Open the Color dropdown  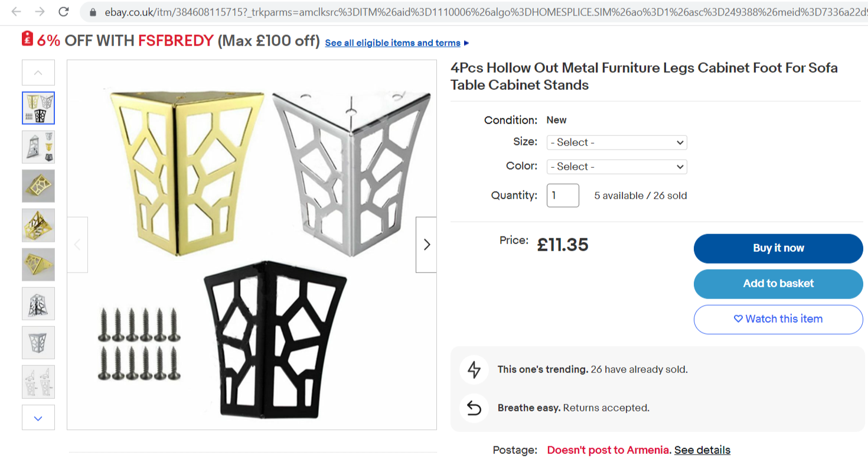[x=616, y=167]
